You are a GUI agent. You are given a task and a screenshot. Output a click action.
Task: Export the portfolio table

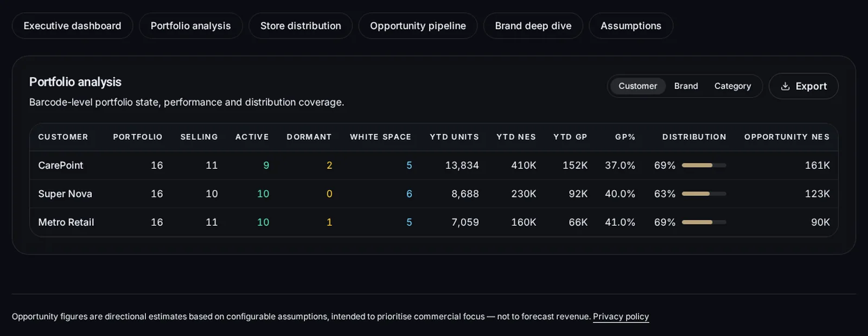point(803,86)
